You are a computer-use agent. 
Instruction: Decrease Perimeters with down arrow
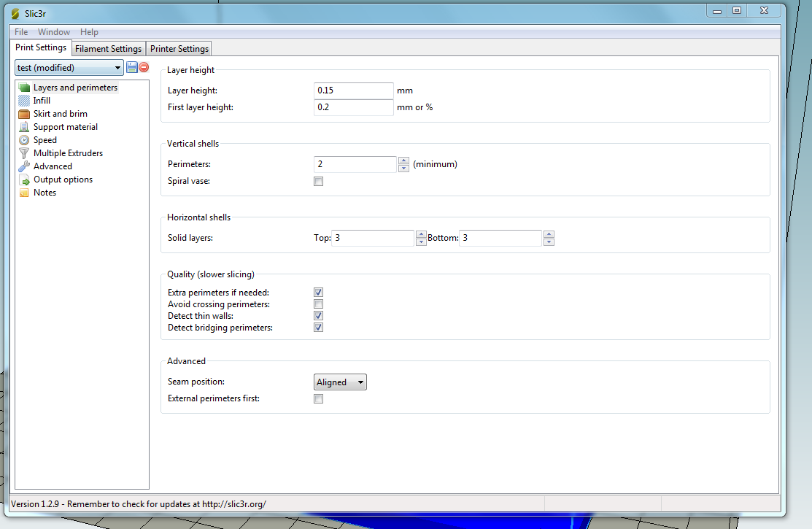404,169
